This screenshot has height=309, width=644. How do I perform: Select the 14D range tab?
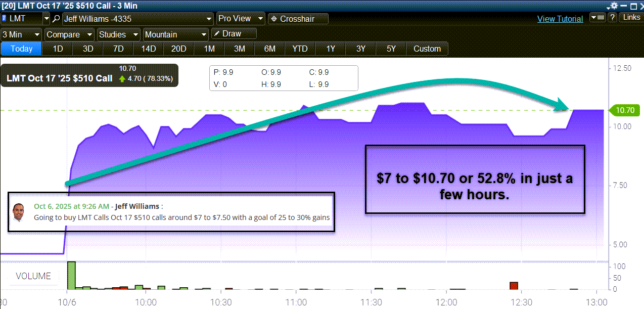[x=149, y=49]
